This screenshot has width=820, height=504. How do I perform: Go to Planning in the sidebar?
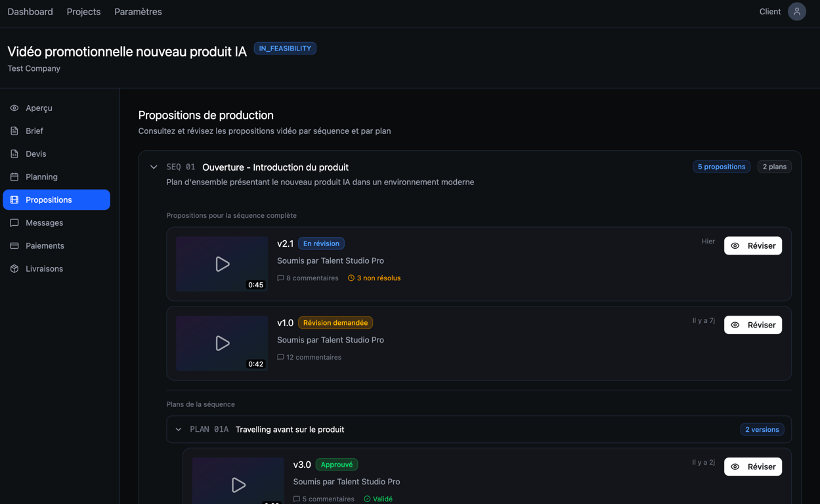(x=56, y=177)
